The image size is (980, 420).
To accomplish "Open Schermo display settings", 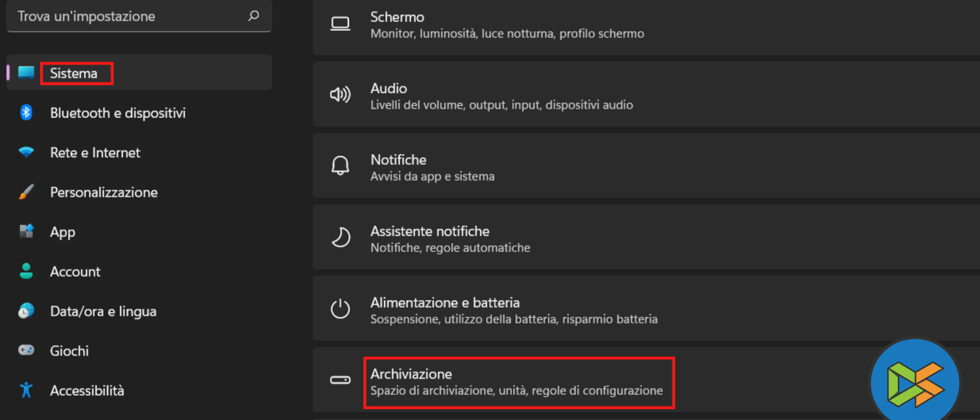I will 507,25.
